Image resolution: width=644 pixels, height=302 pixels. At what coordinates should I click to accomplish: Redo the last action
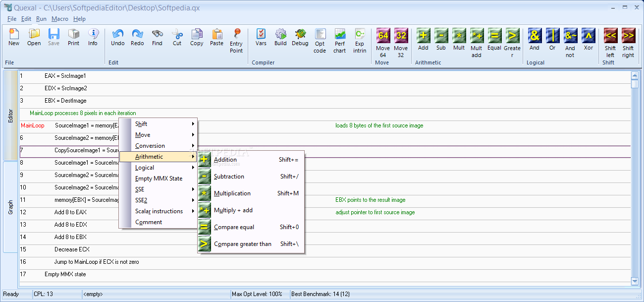pyautogui.click(x=137, y=37)
